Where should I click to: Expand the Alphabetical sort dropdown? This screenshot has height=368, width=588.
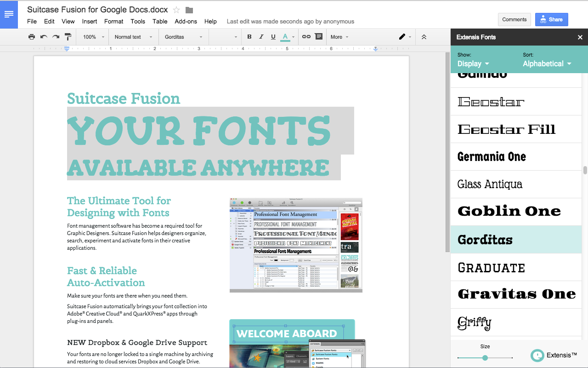click(x=547, y=64)
